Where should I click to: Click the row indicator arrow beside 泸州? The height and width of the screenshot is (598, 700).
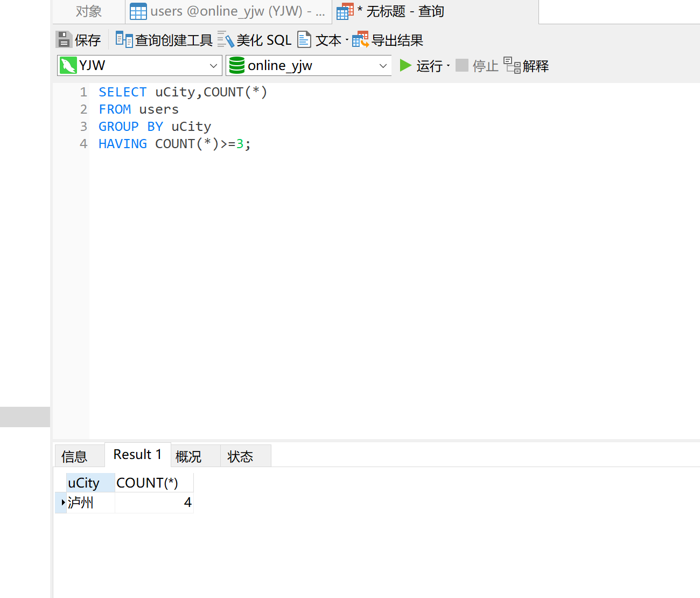coord(62,503)
